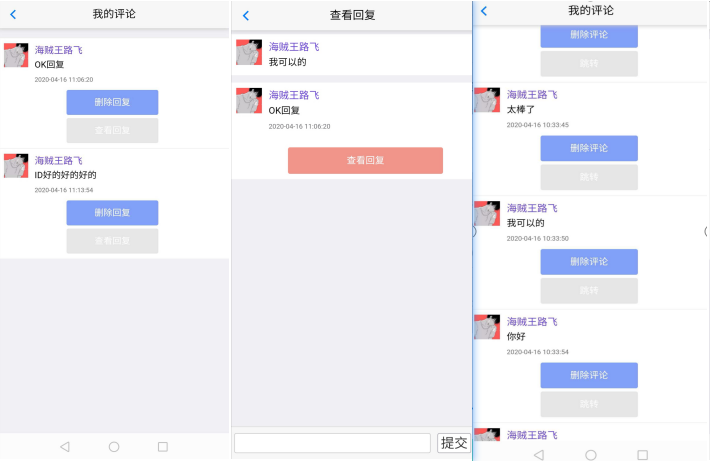Tap the Android back triangle on the left phone screen
The height and width of the screenshot is (461, 710).
click(x=65, y=447)
